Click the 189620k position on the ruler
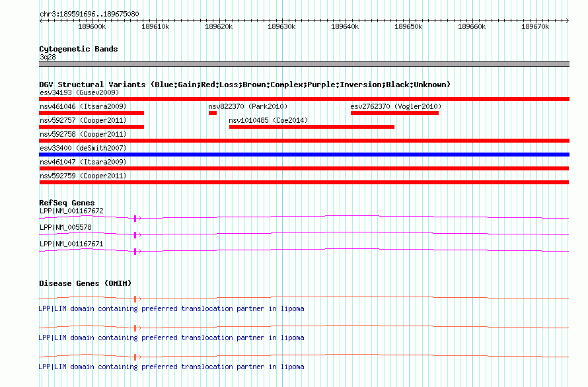The width and height of the screenshot is (588, 387). (x=219, y=26)
